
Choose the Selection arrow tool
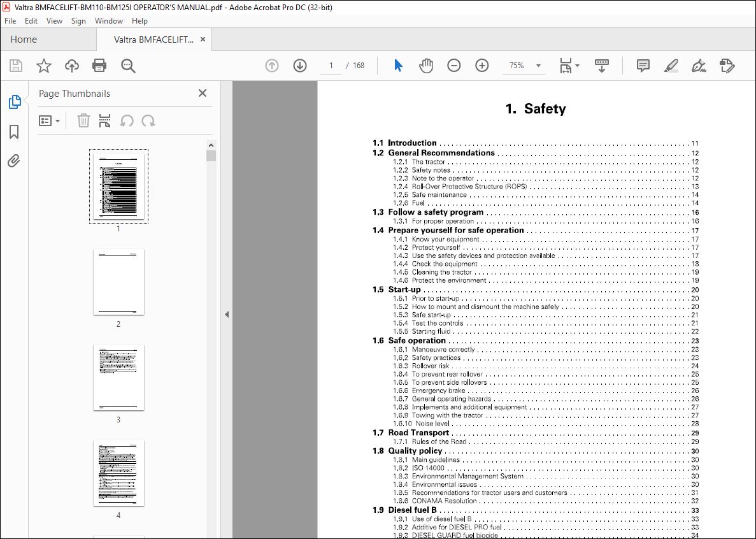click(398, 66)
